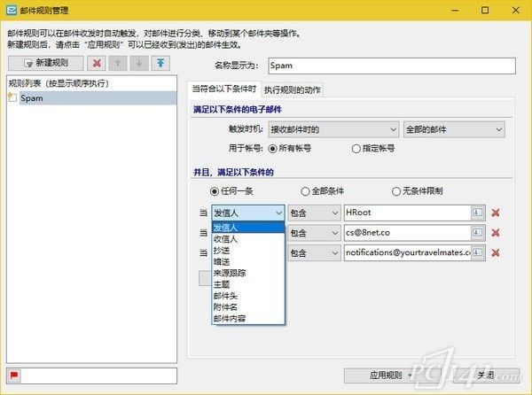Screen dimensions: 532x395
Task: Choose 暗送 in the dropdown list
Action: coord(248,261)
